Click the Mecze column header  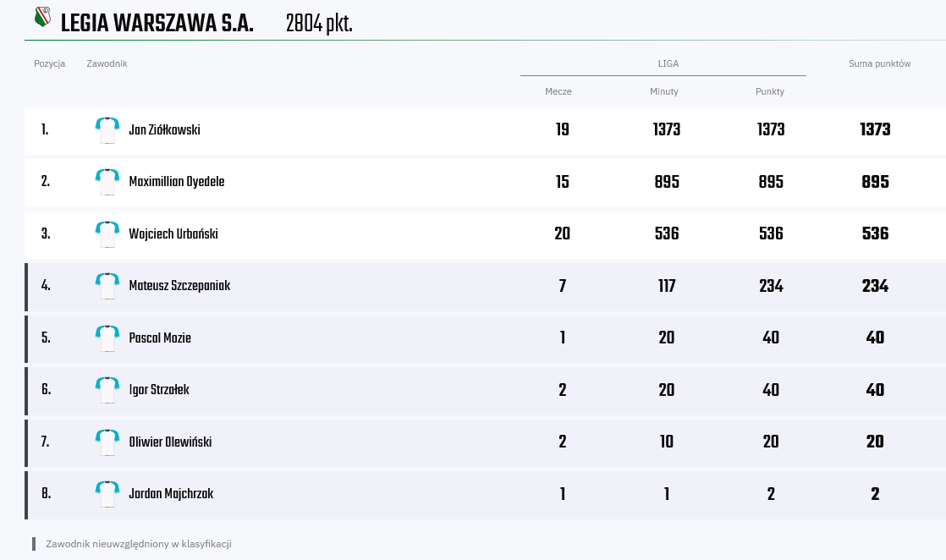(x=558, y=91)
